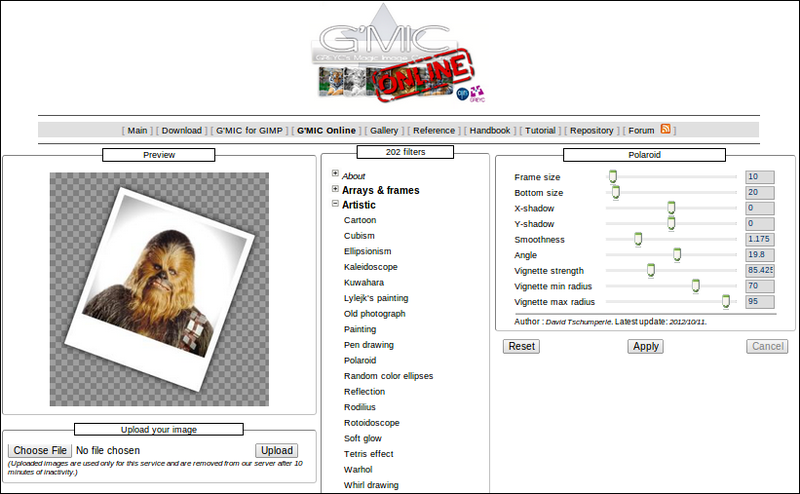
Task: Select the Cartoon filter
Action: [360, 220]
